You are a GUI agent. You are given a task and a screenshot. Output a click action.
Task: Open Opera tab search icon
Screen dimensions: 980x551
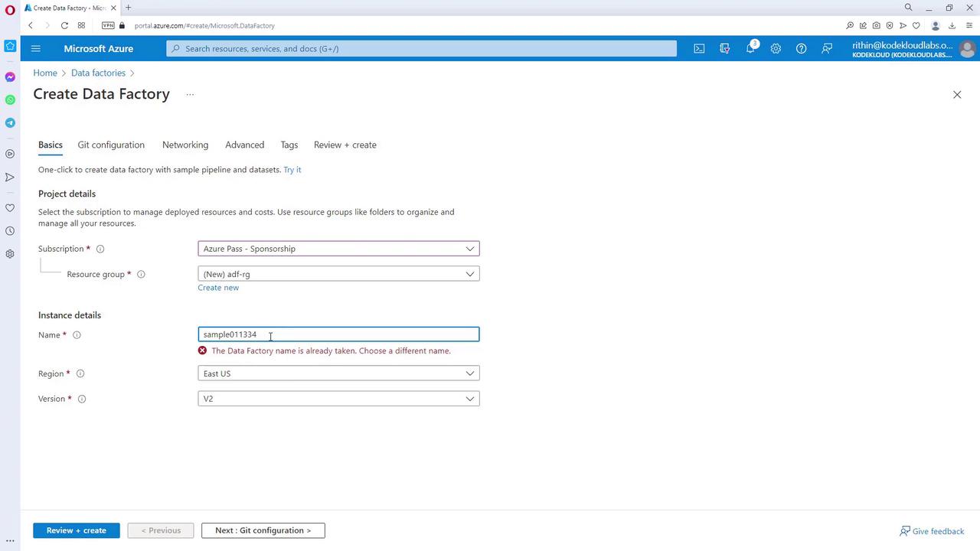(909, 8)
